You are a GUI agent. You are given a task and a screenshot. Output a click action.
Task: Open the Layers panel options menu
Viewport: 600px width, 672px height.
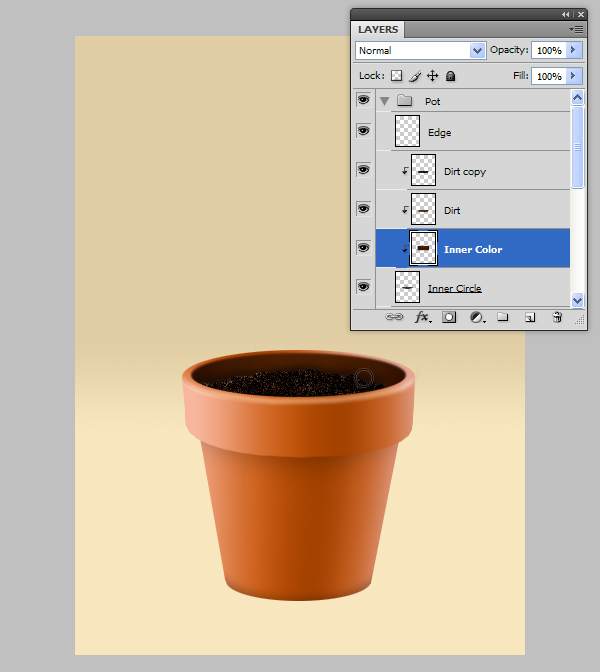(x=578, y=30)
